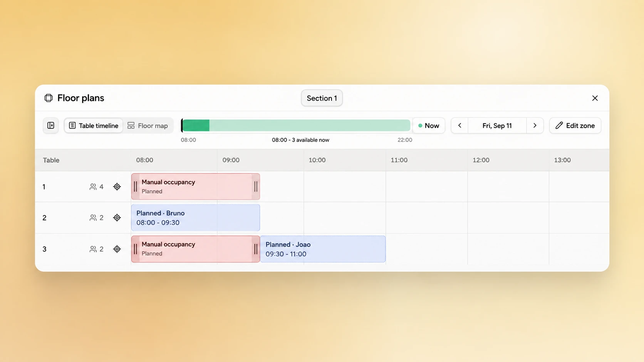The image size is (644, 362).
Task: Click right resize handle of table 1 occupancy
Action: pyautogui.click(x=256, y=187)
